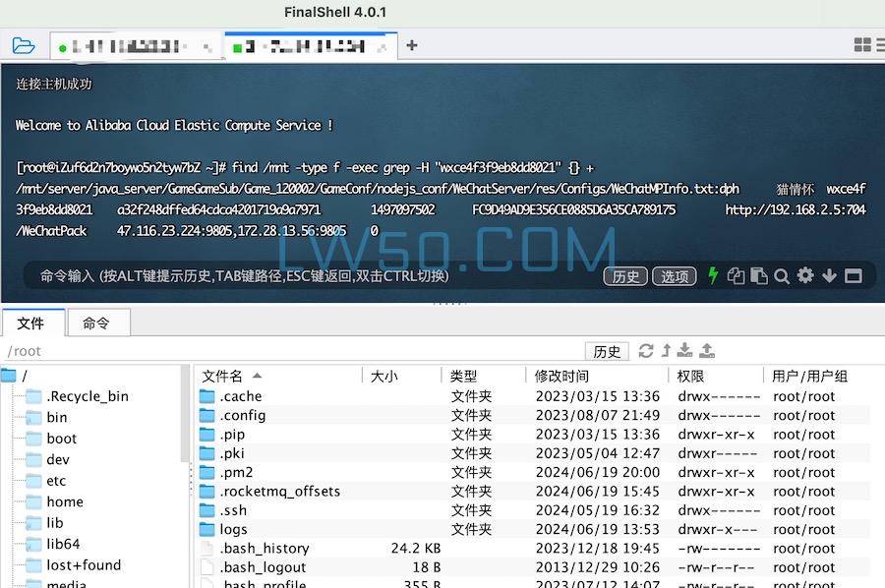The width and height of the screenshot is (885, 588).
Task: Click the 选项 button
Action: 675,276
